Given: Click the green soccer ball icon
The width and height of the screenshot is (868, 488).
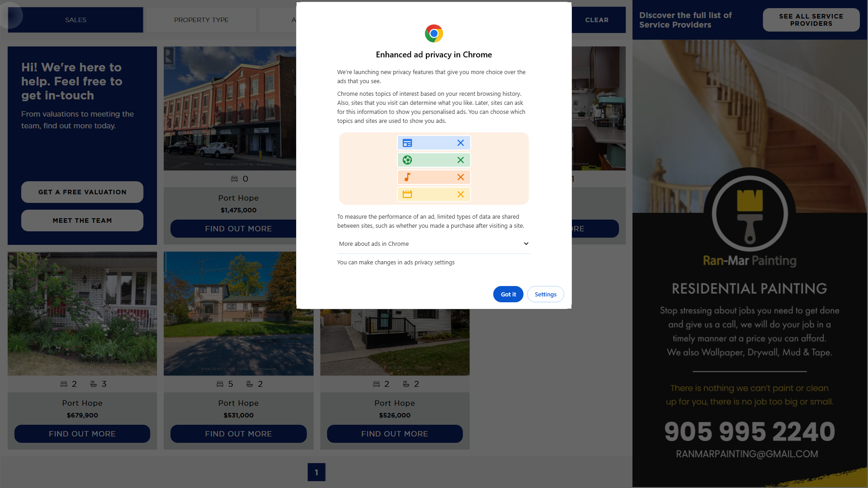Looking at the screenshot, I should click(407, 160).
